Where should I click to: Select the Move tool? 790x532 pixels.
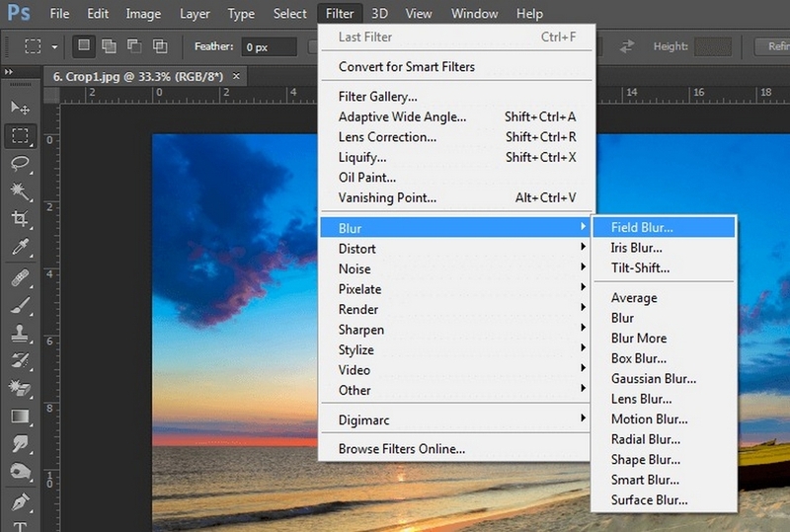click(20, 108)
